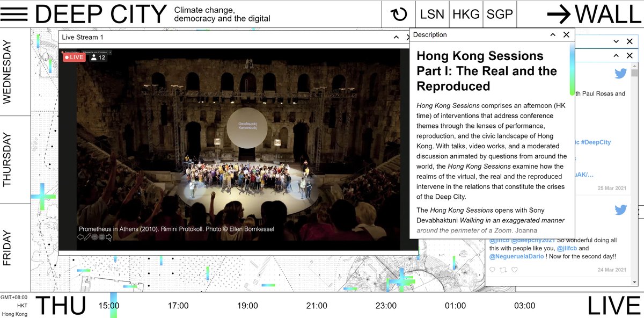The height and width of the screenshot is (318, 644).
Task: Click the gradient cross marker near THURSDAY on map
Action: click(43, 197)
